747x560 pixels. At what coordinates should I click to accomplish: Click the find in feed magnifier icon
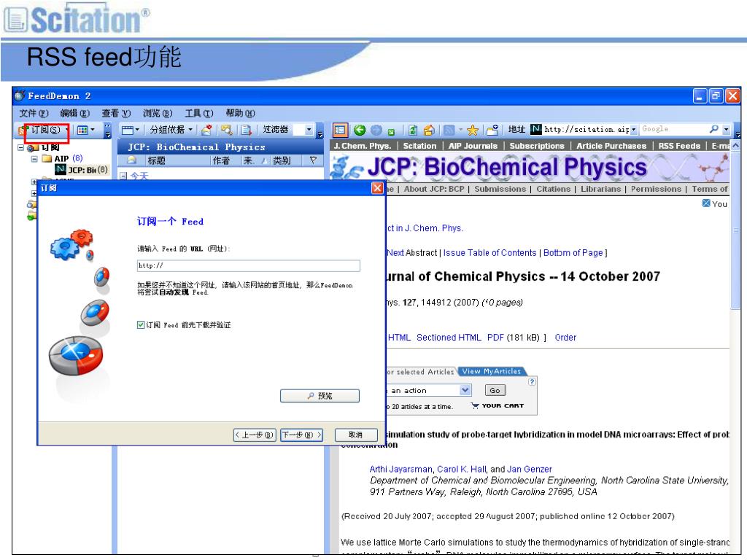pyautogui.click(x=226, y=130)
